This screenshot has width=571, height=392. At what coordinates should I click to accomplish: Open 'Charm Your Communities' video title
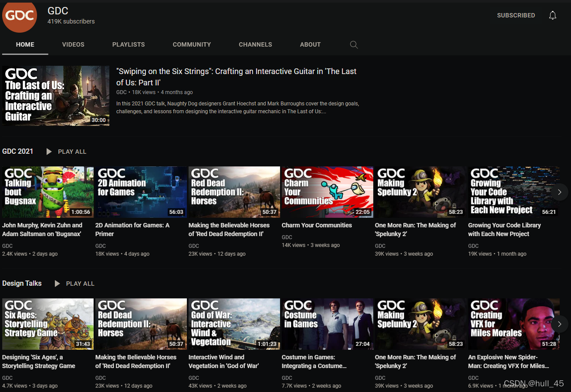[317, 225]
